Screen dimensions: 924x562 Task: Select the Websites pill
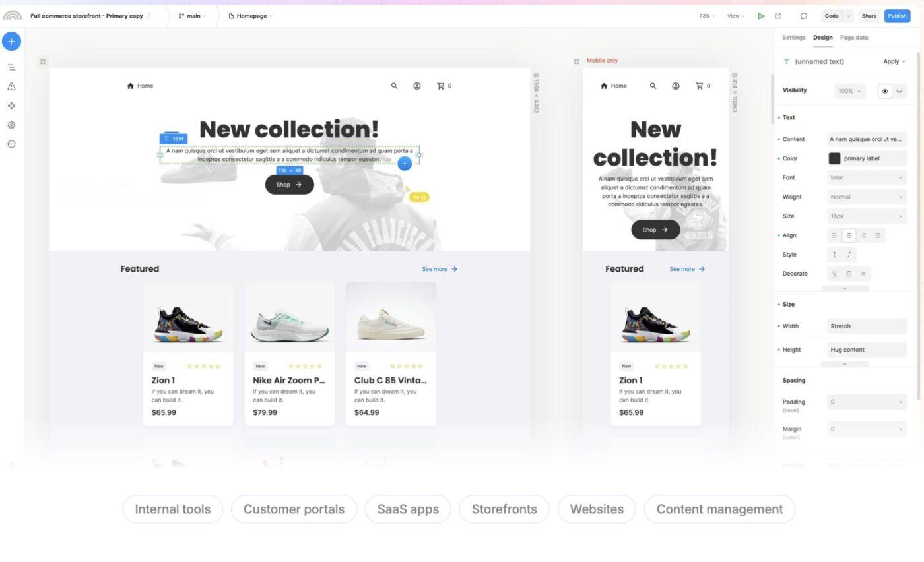(x=597, y=509)
